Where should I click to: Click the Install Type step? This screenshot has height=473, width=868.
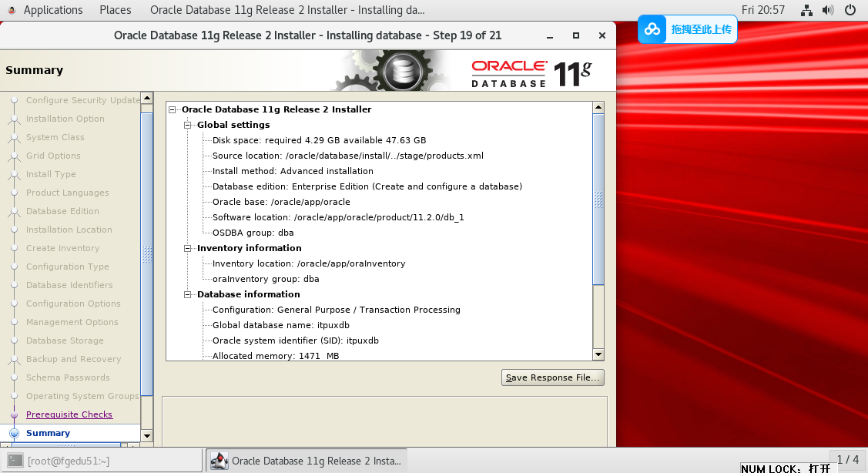(x=51, y=174)
